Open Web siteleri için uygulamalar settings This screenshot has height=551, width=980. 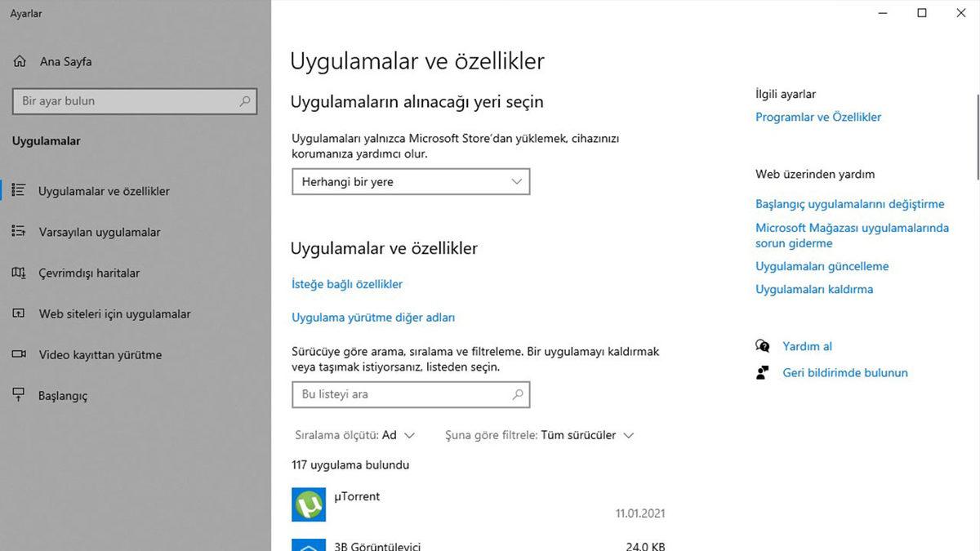19,313
